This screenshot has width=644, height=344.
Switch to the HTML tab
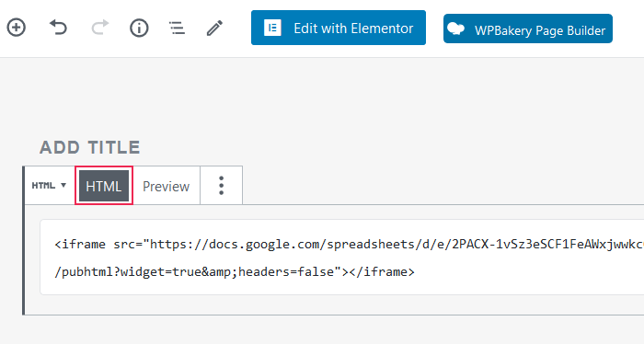click(104, 186)
